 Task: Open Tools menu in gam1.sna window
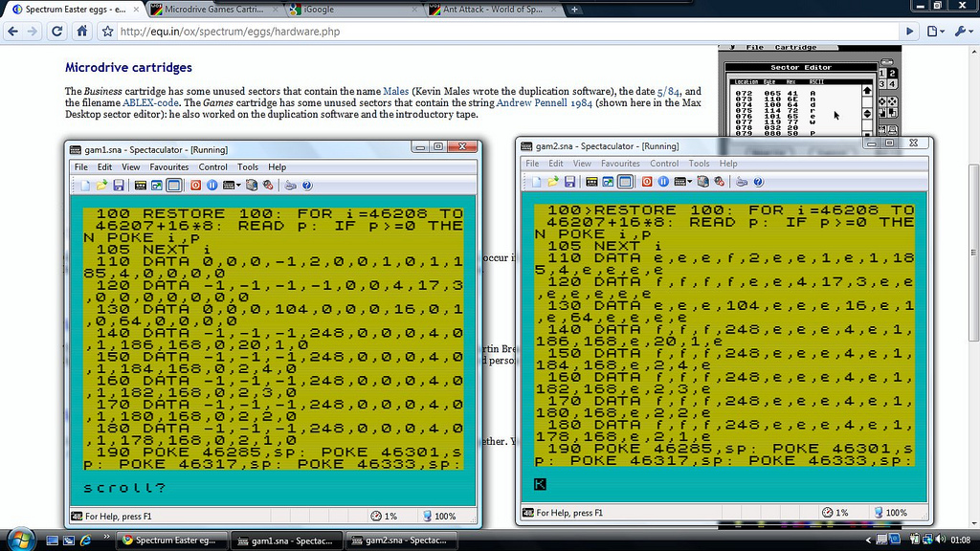pyautogui.click(x=248, y=166)
